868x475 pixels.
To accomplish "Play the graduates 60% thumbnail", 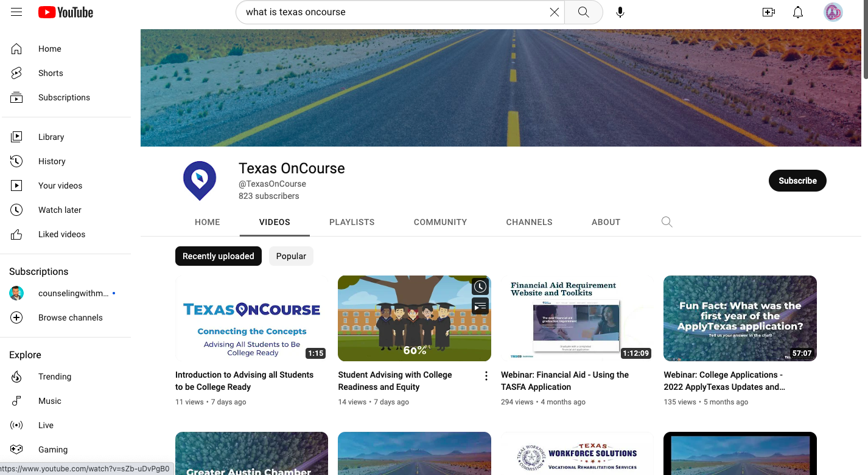I will pyautogui.click(x=414, y=318).
